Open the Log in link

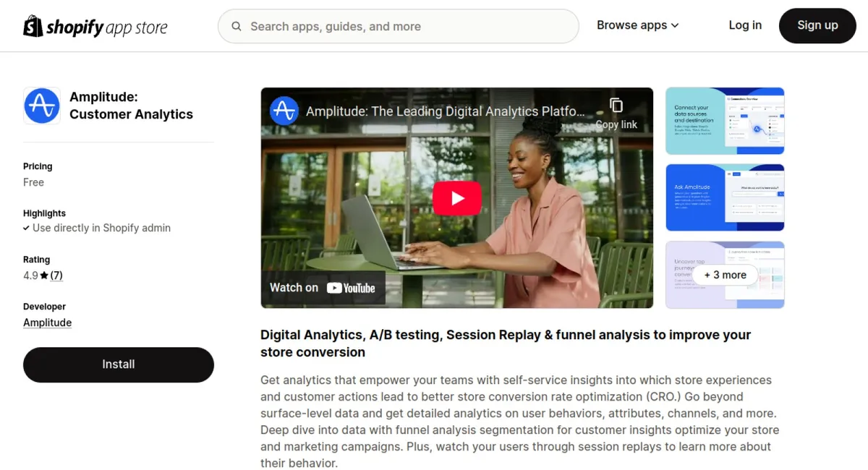pos(745,25)
